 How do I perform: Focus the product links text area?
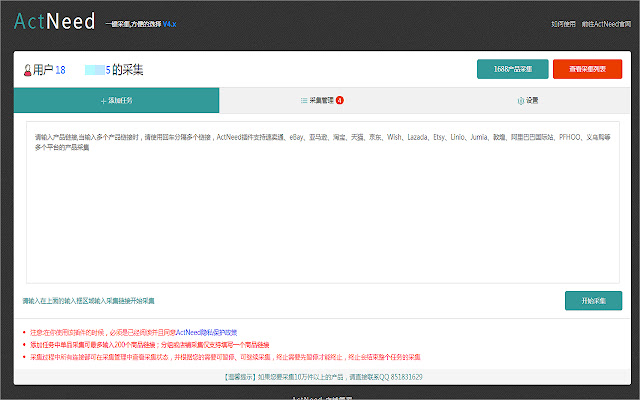pos(323,202)
